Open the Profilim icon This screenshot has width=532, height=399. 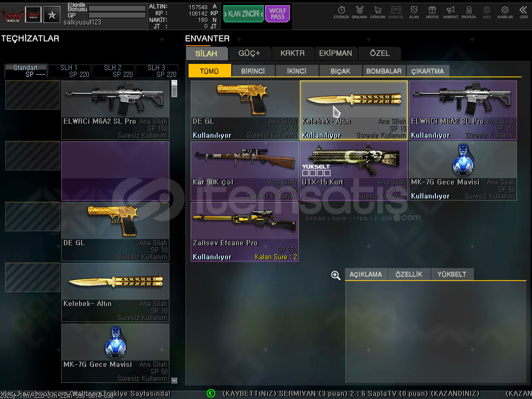click(x=469, y=11)
